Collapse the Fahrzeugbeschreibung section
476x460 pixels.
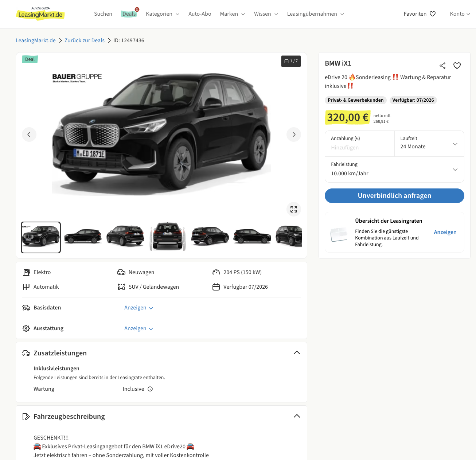(x=297, y=416)
